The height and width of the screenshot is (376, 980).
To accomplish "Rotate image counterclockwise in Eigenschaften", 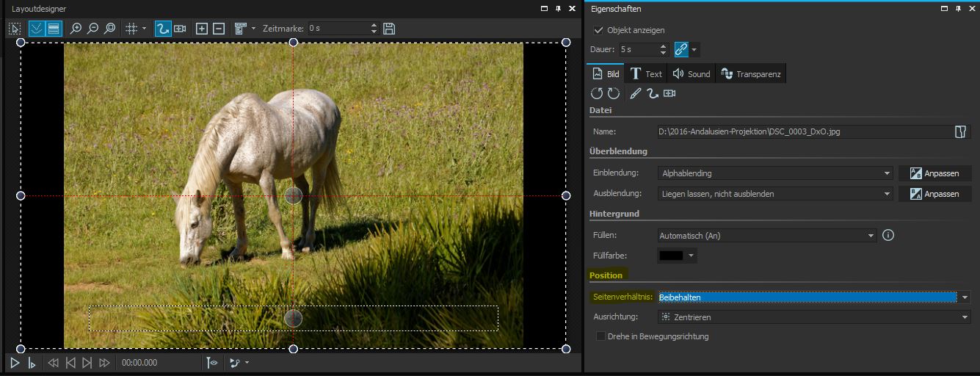I will (597, 93).
